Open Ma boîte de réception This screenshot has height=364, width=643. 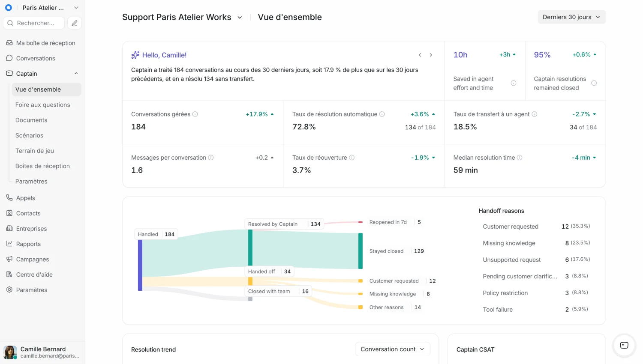click(42, 43)
